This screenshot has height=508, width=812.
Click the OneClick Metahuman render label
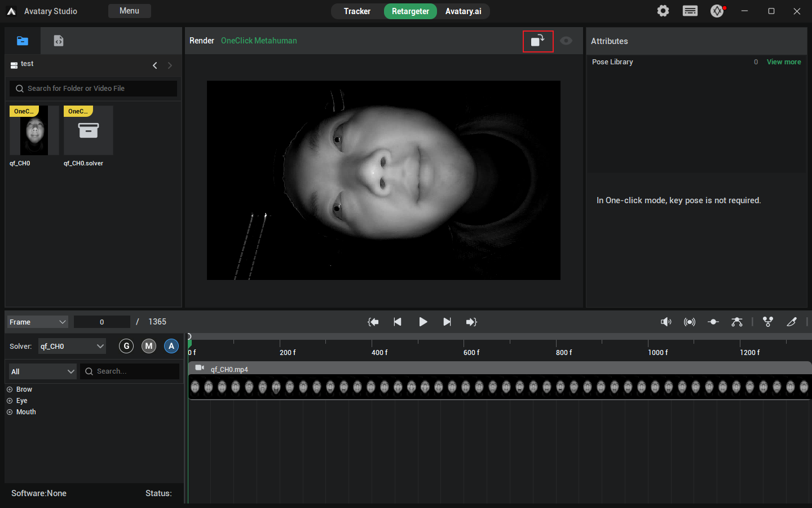(259, 41)
